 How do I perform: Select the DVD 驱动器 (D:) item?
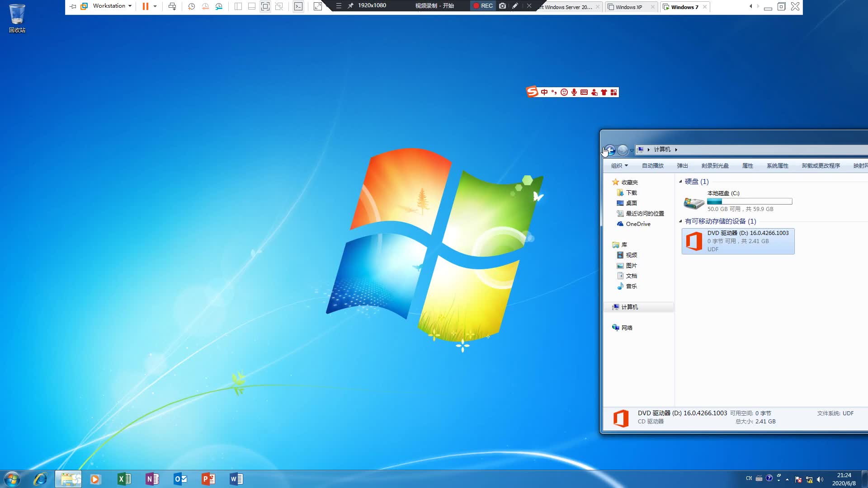(738, 241)
